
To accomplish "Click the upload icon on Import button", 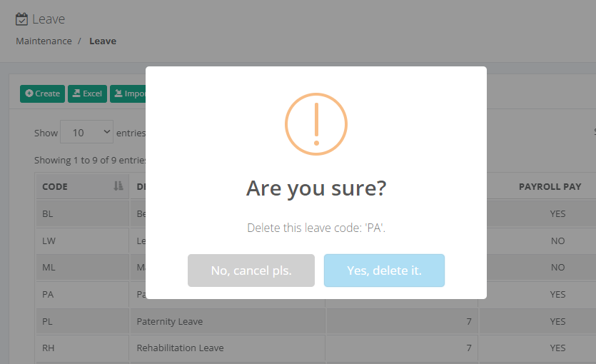I will coord(118,93).
